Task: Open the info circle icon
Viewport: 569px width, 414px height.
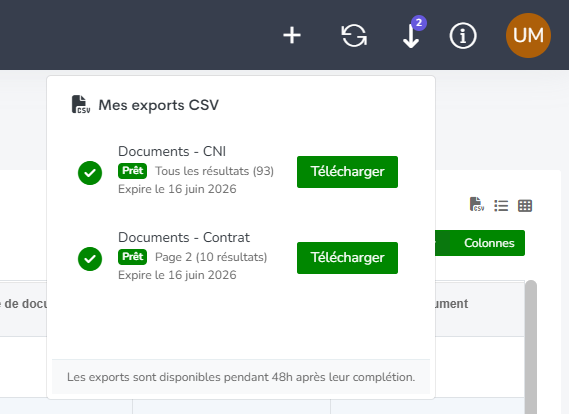Action: (463, 36)
